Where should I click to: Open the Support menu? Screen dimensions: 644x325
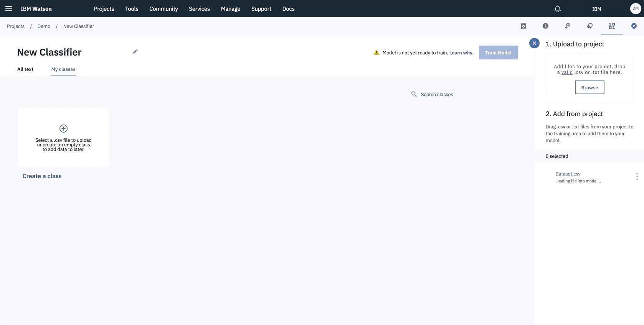click(261, 9)
